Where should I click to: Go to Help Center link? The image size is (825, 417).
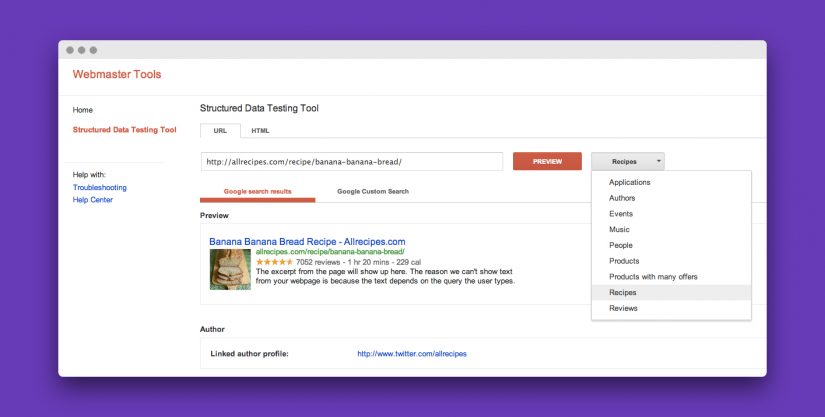coord(93,200)
